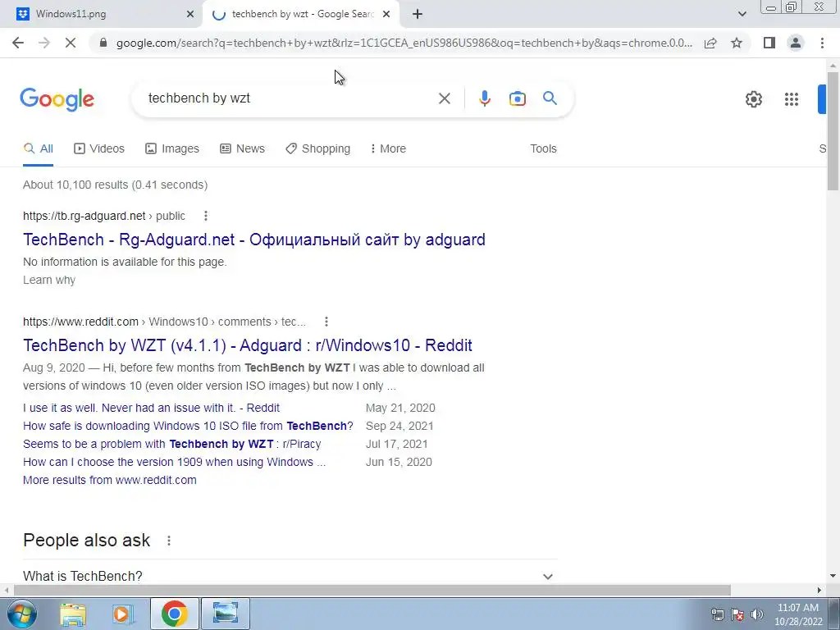Viewport: 840px width, 630px height.
Task: Switch to Shopping results
Action: click(317, 148)
